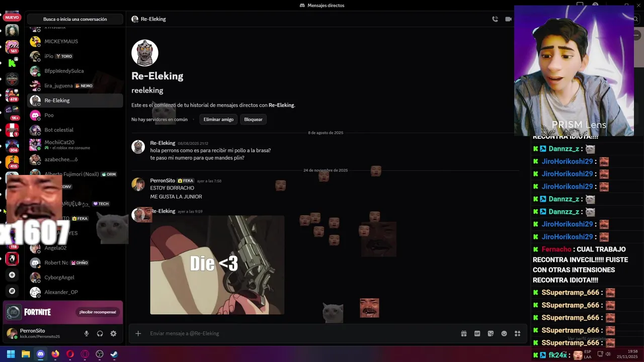Screen dimensions: 644x362
Task: Click ESP LAA language indicator in tray
Action: click(588, 354)
